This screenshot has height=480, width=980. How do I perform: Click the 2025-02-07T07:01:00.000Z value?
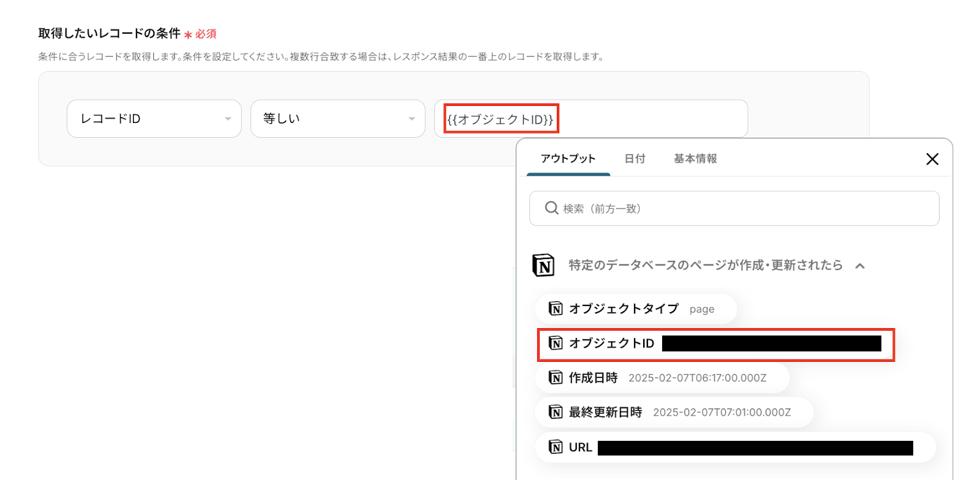[722, 413]
